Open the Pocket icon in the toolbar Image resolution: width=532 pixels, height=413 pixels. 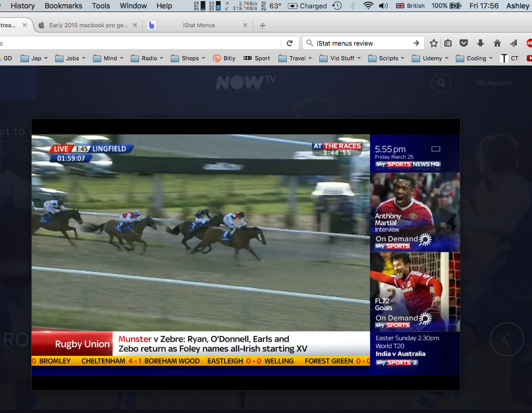(x=464, y=43)
